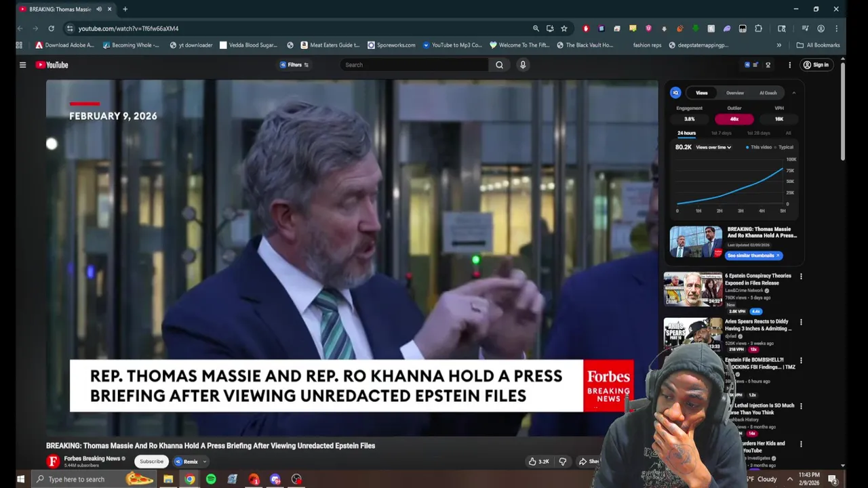Screen dimensions: 868x488
Task: Click the IQ logo in analytics panel
Action: pos(675,93)
